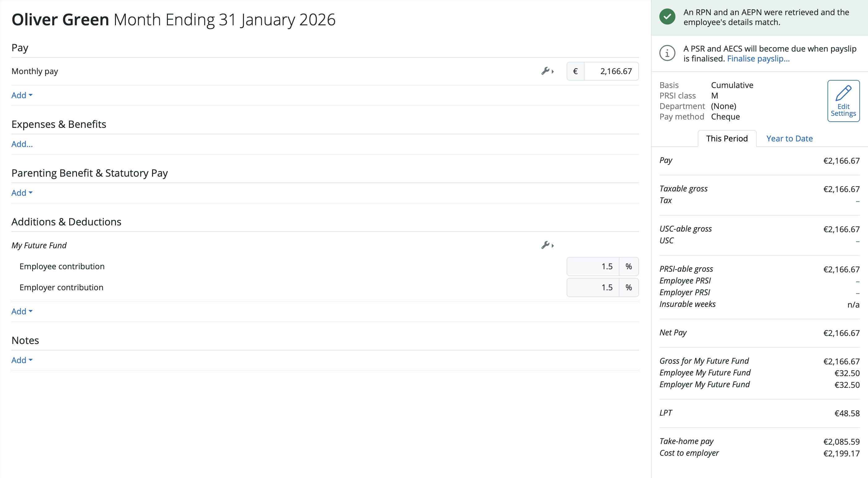The width and height of the screenshot is (868, 478).
Task: Click the percent symbol for Employee contribution
Action: point(628,266)
